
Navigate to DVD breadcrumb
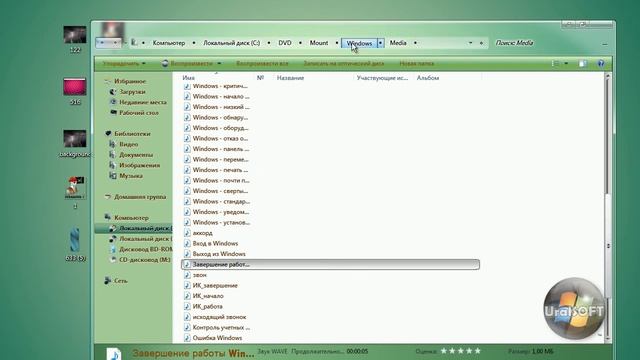[285, 43]
